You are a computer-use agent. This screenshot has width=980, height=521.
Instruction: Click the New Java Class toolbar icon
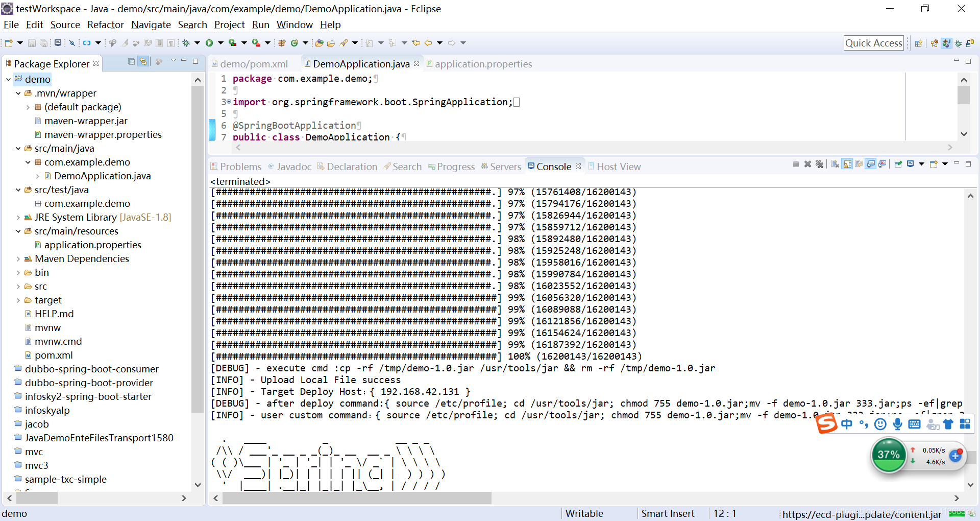pos(295,43)
